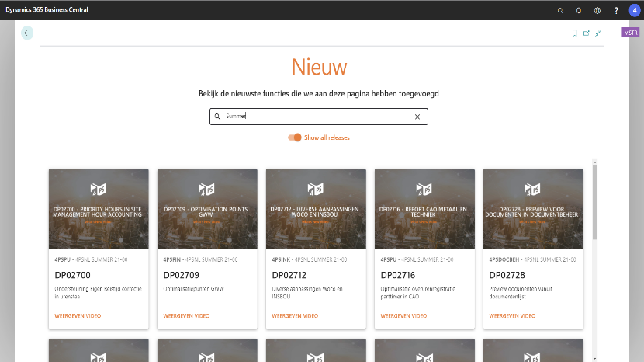The image size is (644, 362).
Task: Clear the search field with X
Action: point(417,117)
